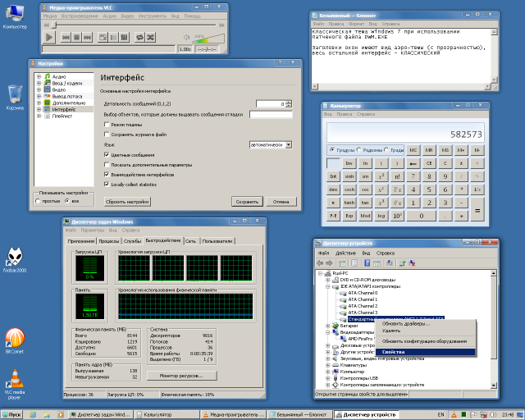Switch to the Процессы tab
The width and height of the screenshot is (525, 420).
pos(108,241)
